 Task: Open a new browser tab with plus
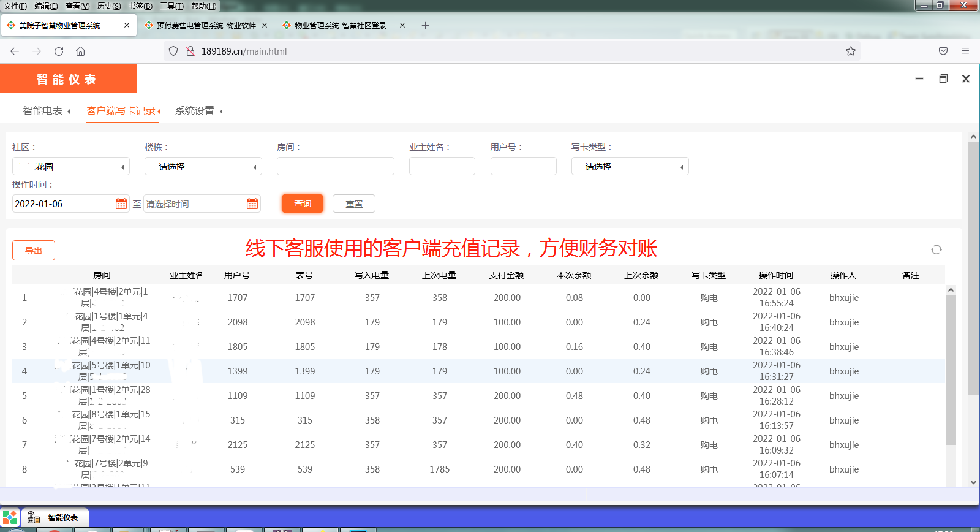[x=425, y=26]
